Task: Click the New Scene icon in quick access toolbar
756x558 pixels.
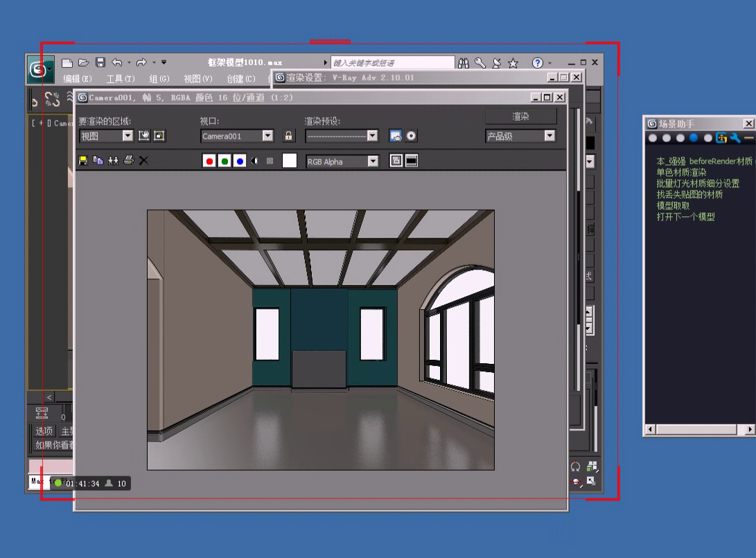Action: 67,62
